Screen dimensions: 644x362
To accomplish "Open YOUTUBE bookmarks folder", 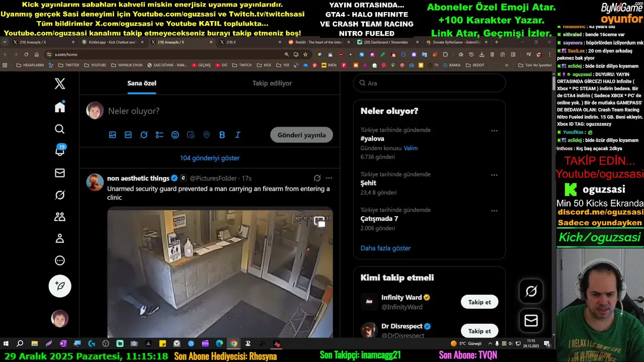I will tap(95, 65).
